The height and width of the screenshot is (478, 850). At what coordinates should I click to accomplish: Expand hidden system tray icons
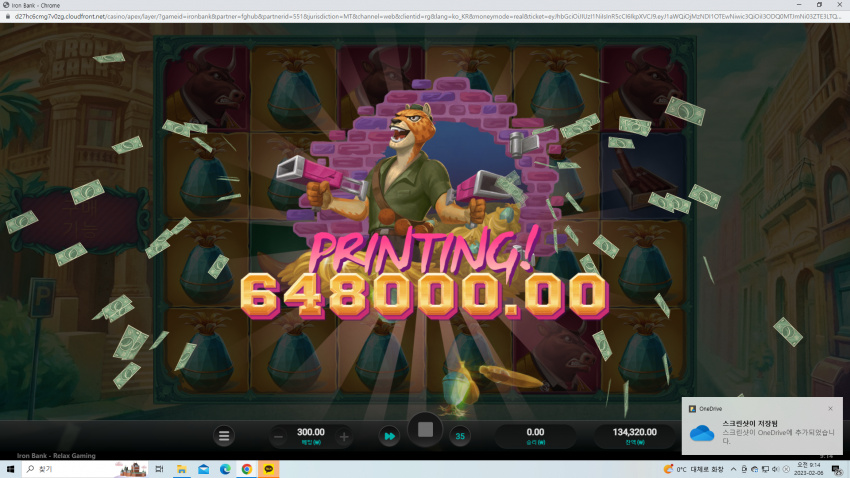coord(733,469)
